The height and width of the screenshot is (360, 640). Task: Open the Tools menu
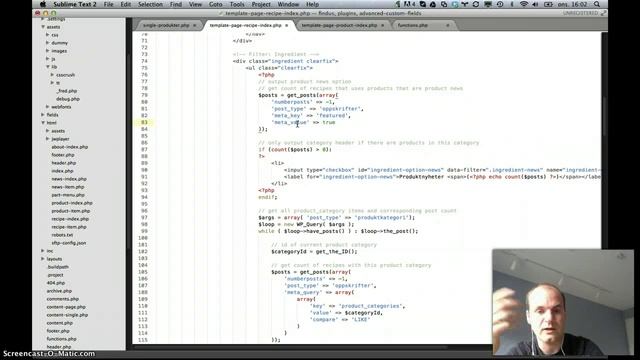tap(237, 4)
